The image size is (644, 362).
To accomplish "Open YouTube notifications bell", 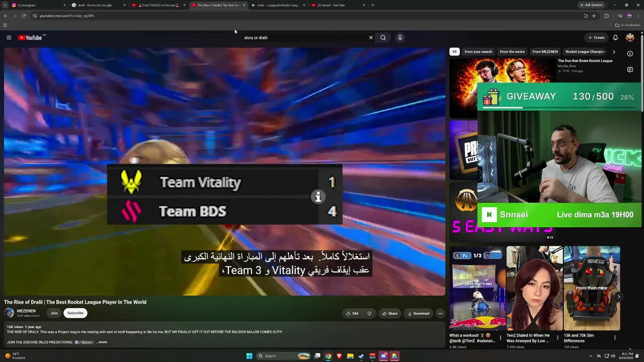I will click(x=615, y=38).
